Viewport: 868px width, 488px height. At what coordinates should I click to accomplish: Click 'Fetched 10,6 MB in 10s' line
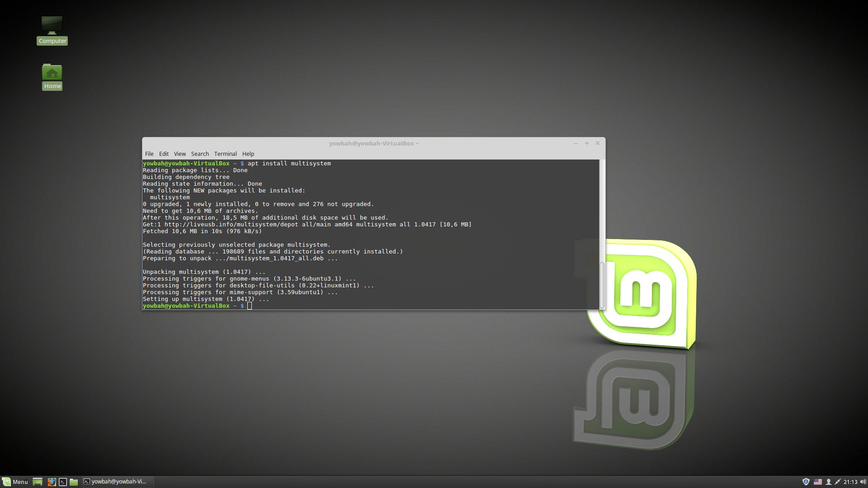point(202,231)
